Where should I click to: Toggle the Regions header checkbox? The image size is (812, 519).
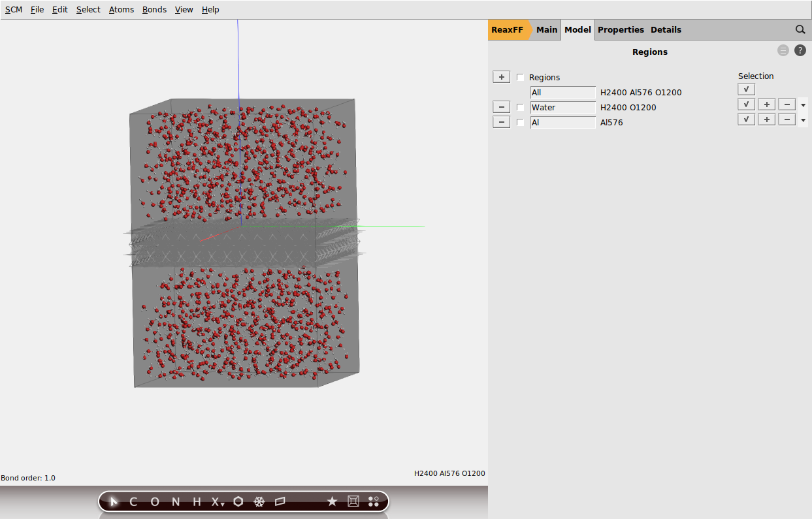click(521, 77)
